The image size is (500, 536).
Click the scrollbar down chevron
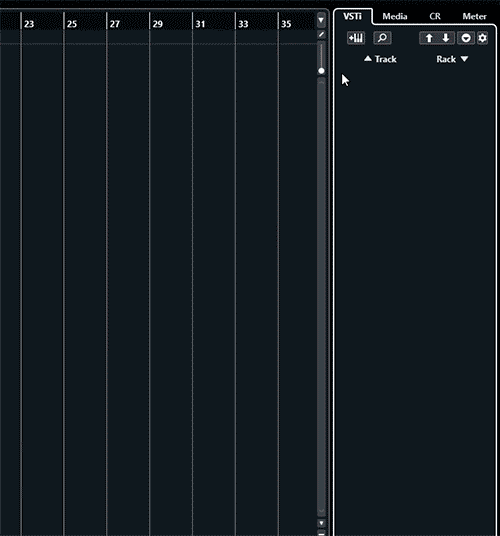click(321, 511)
